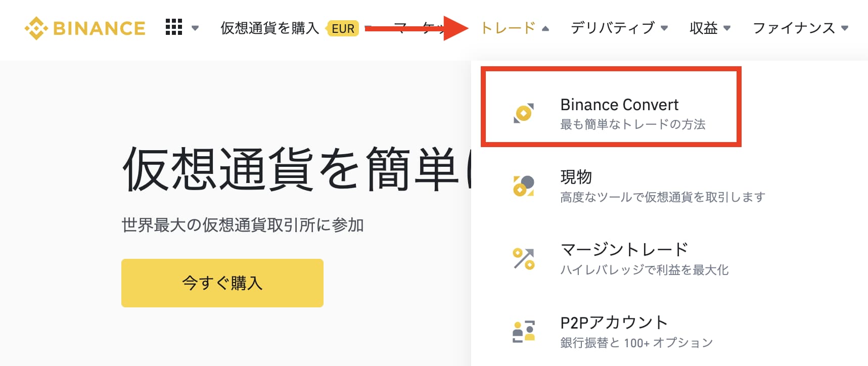Open Binance Convert from the dropdown
The width and height of the screenshot is (868, 366).
point(619,105)
